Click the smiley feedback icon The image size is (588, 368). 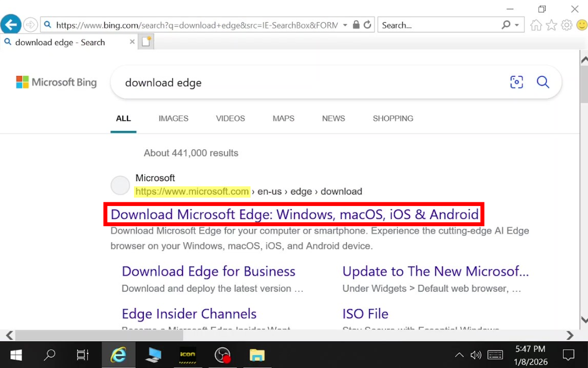tap(581, 25)
